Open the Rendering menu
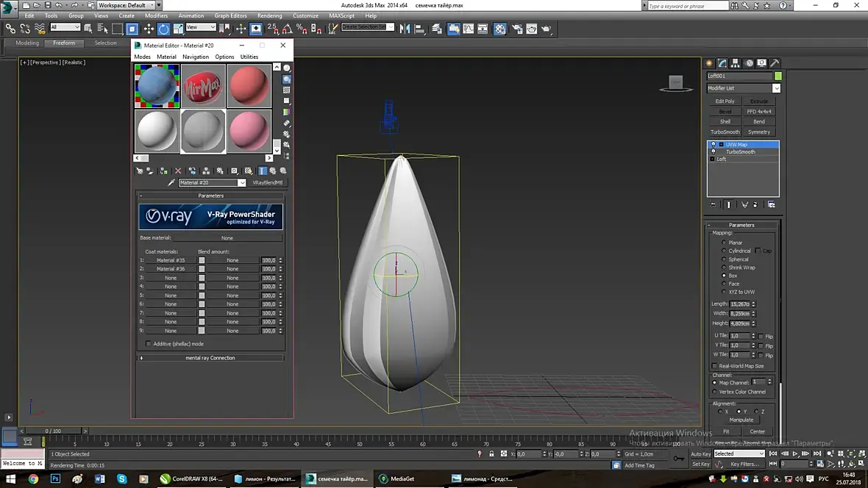The image size is (868, 488). (x=269, y=15)
